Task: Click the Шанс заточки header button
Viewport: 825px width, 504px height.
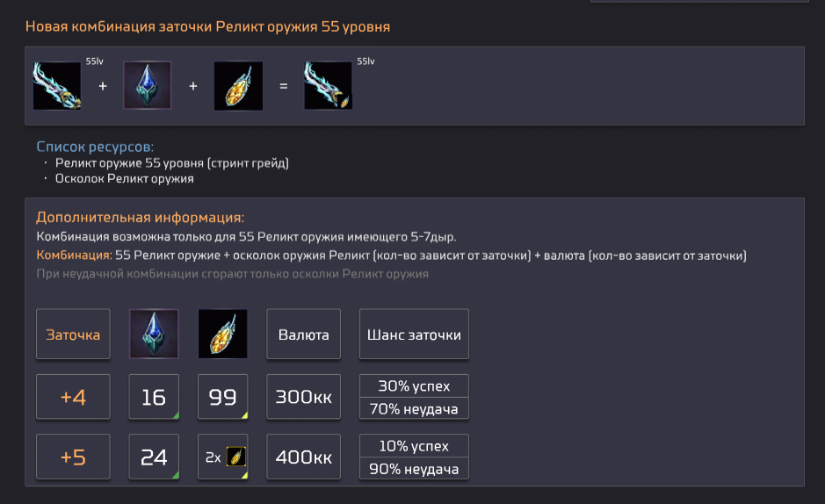Action: coord(414,334)
